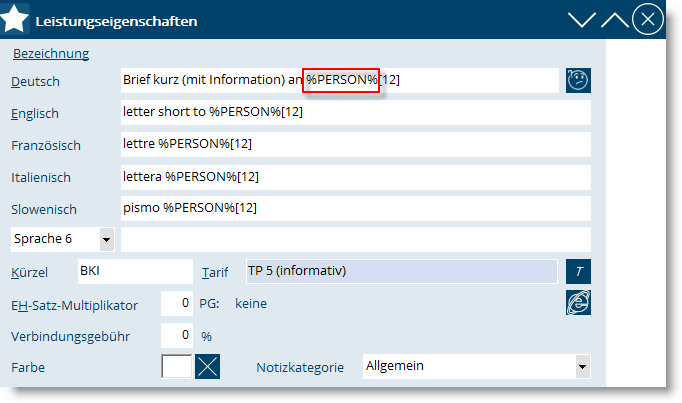Click the EH-Satz-Multiplikator value field

[x=176, y=303]
